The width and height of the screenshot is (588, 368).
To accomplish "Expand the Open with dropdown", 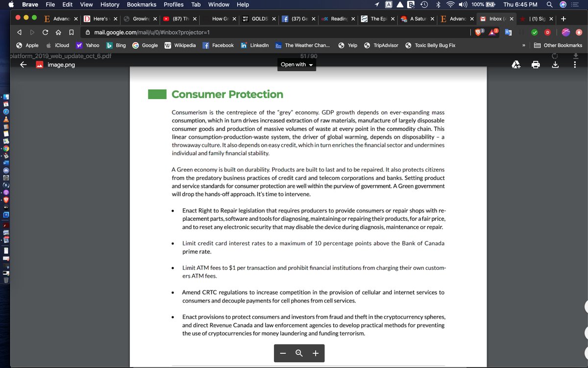I will pyautogui.click(x=296, y=64).
